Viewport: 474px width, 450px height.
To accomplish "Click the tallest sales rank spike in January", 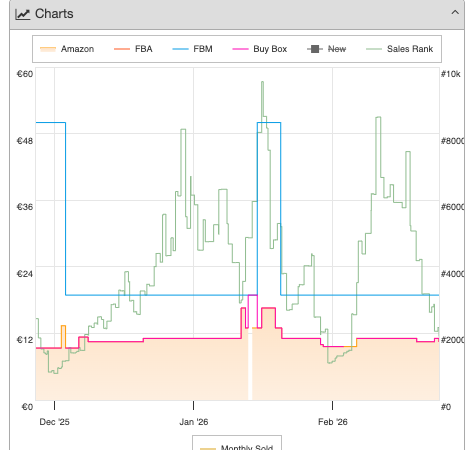I will click(263, 83).
